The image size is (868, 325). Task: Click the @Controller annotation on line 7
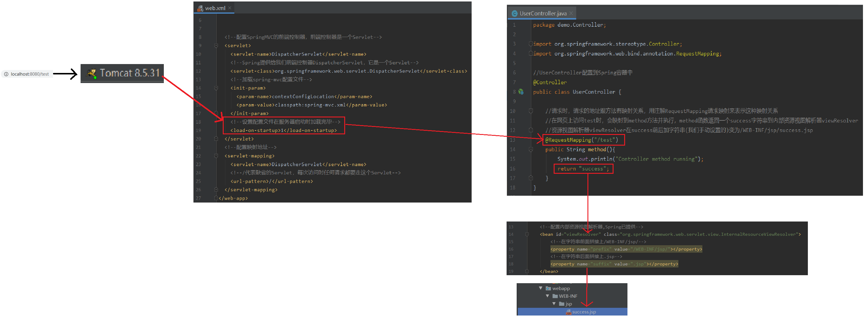pos(550,82)
